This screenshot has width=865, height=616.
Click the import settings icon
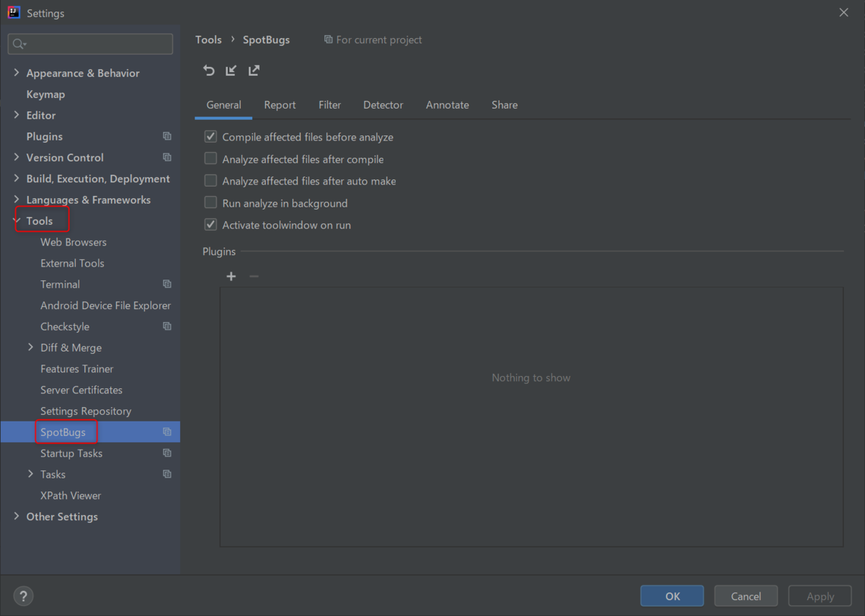tap(231, 70)
